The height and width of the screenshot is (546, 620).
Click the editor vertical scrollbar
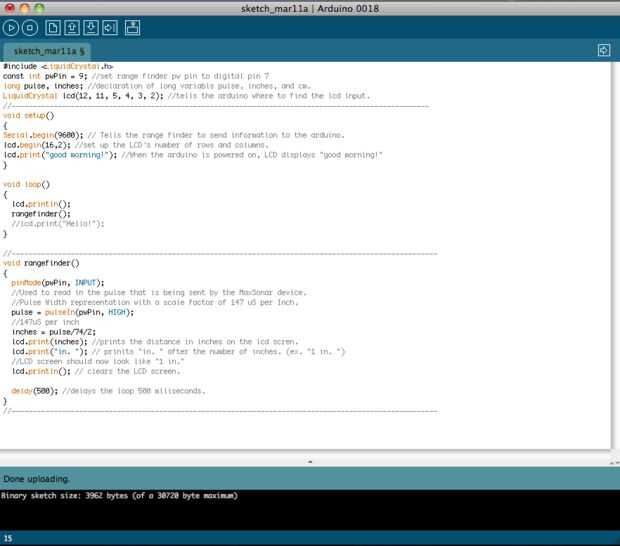coord(616,255)
